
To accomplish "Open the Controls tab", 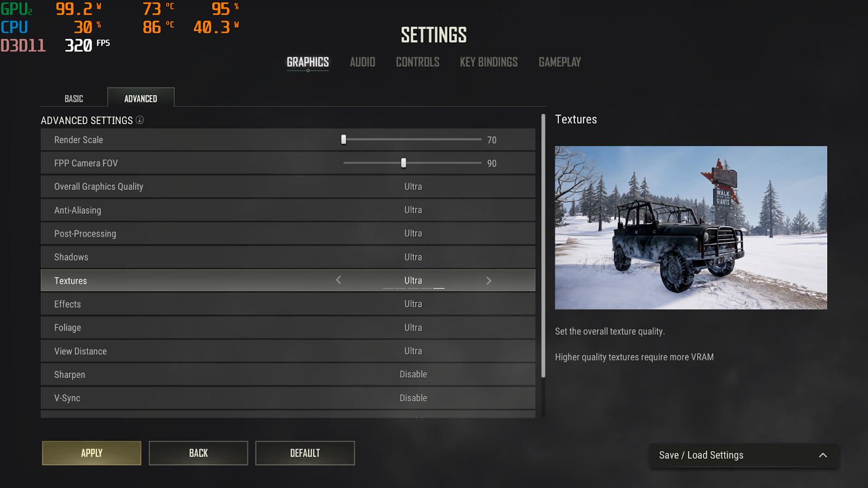I will click(x=418, y=62).
